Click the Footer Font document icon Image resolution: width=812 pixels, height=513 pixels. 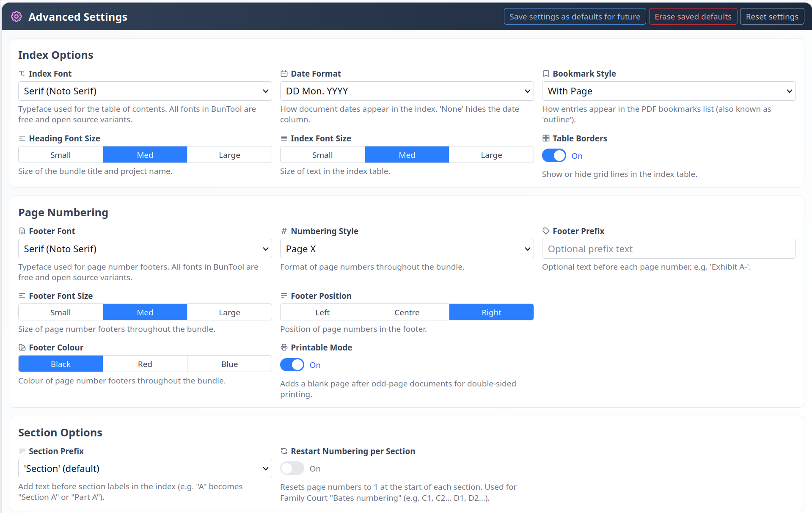22,231
